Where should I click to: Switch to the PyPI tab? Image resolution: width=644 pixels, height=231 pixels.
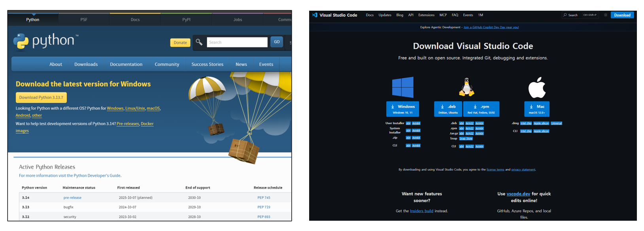(186, 19)
